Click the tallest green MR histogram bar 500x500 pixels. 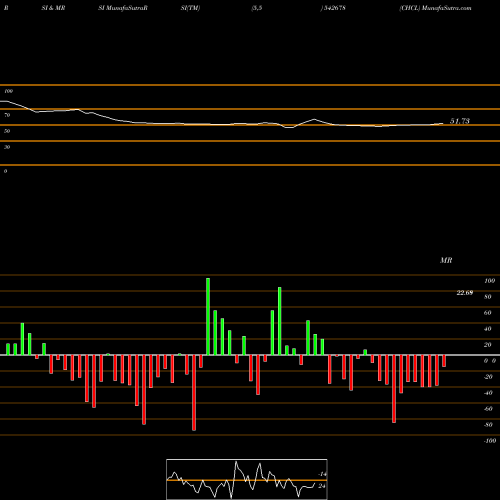208,316
